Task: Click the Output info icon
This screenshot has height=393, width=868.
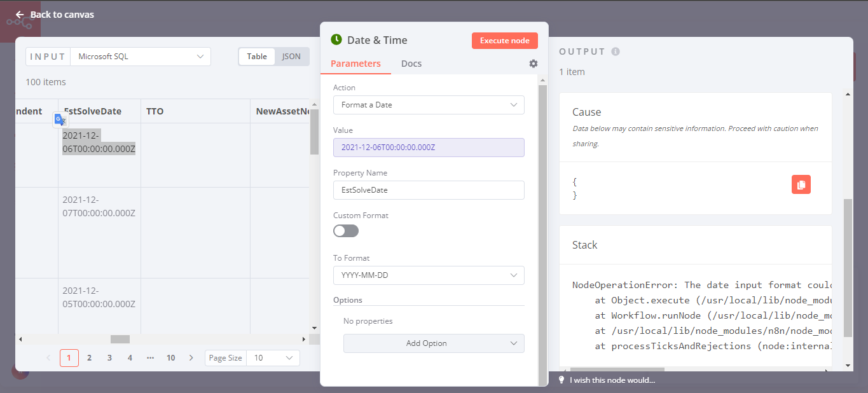Action: point(616,52)
